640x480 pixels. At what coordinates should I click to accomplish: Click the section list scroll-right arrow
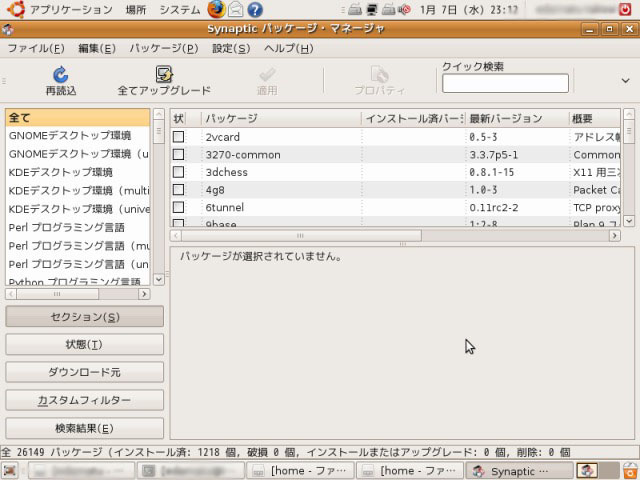point(144,294)
